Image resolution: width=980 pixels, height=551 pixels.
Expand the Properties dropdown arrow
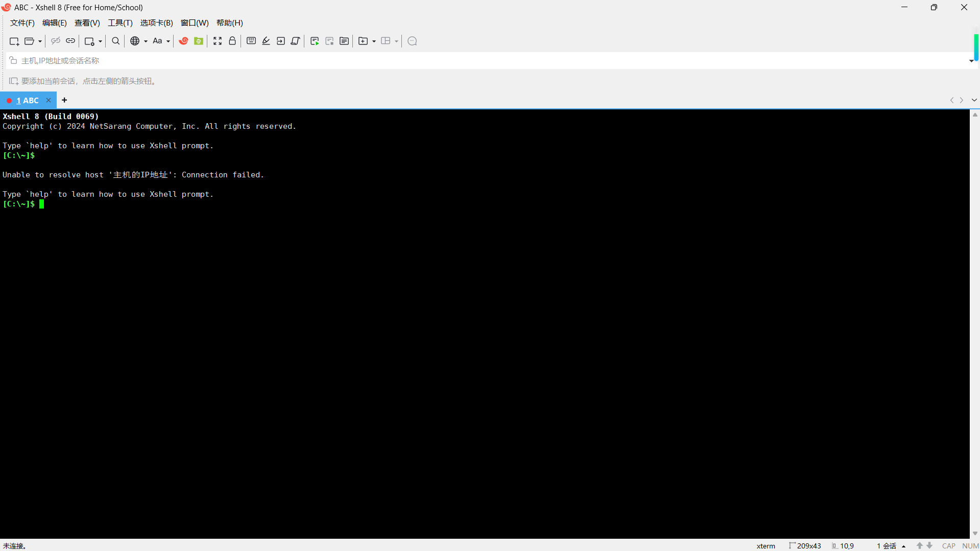(x=100, y=41)
